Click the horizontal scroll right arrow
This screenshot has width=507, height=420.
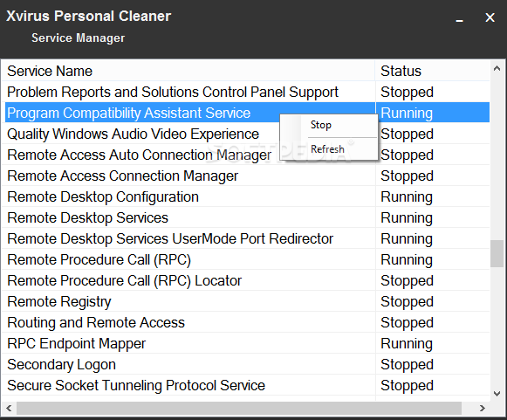click(x=482, y=408)
